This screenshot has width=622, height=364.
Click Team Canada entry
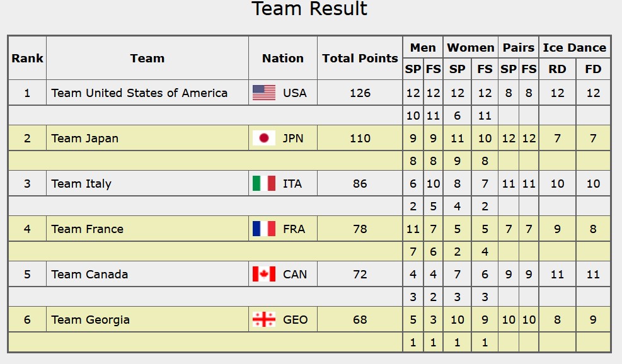click(89, 275)
